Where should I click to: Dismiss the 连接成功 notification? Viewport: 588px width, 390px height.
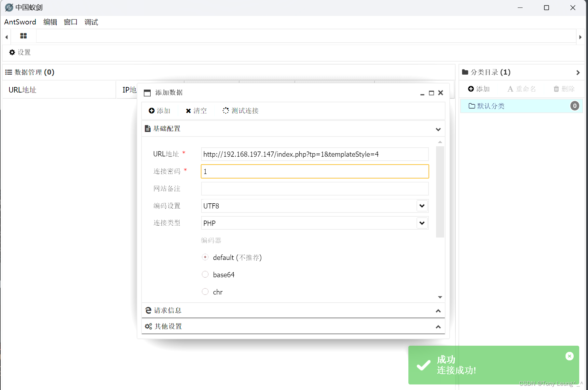[x=569, y=356]
